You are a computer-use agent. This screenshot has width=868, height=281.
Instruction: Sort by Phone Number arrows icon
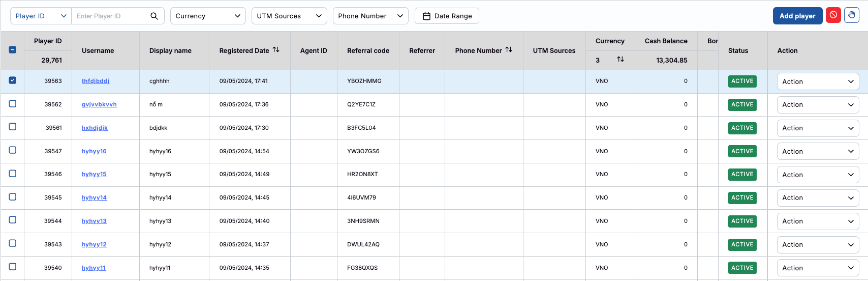coord(509,50)
